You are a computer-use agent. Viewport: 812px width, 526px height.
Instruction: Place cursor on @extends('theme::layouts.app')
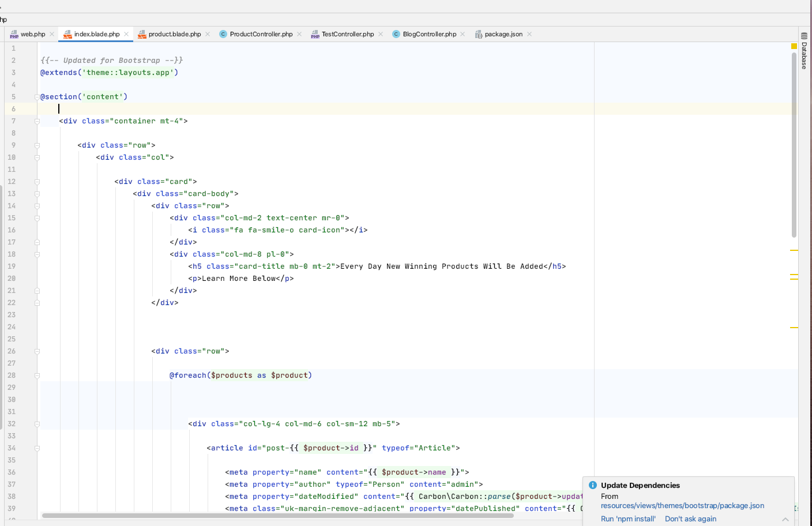pyautogui.click(x=109, y=73)
